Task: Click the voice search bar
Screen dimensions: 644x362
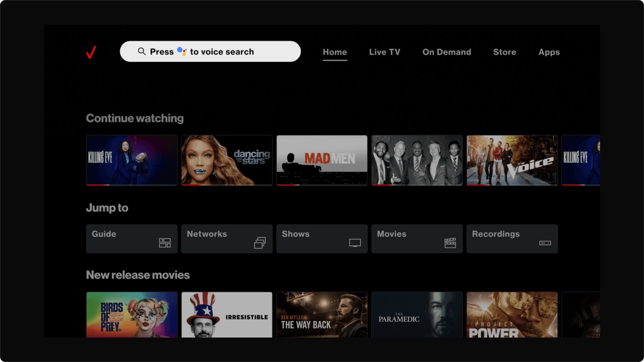Action: [x=210, y=51]
